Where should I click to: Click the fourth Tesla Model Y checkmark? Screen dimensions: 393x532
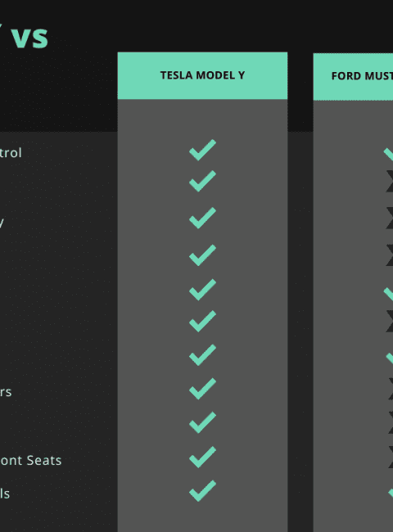(202, 255)
